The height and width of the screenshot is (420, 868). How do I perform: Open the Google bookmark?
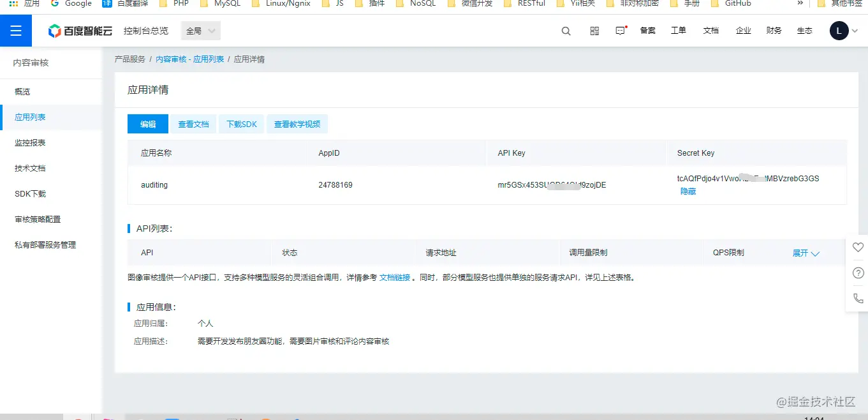pyautogui.click(x=71, y=3)
